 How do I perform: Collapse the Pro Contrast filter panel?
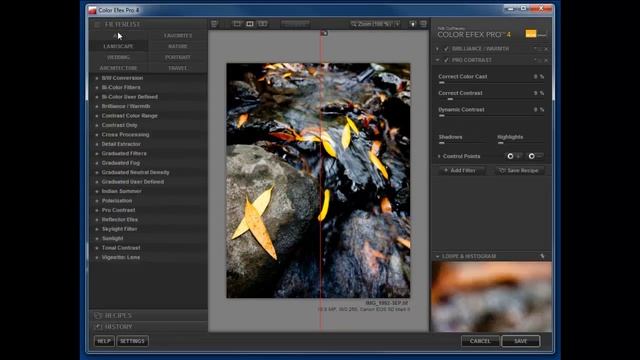coord(438,60)
